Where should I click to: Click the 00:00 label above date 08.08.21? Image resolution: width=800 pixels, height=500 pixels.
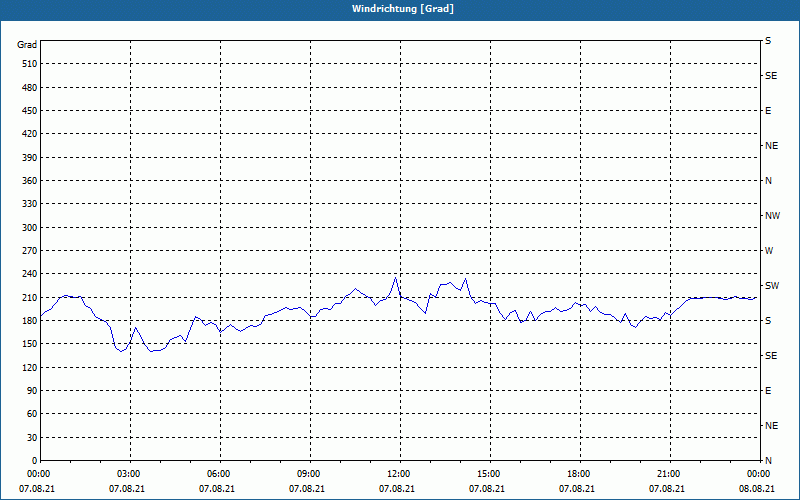[x=759, y=474]
